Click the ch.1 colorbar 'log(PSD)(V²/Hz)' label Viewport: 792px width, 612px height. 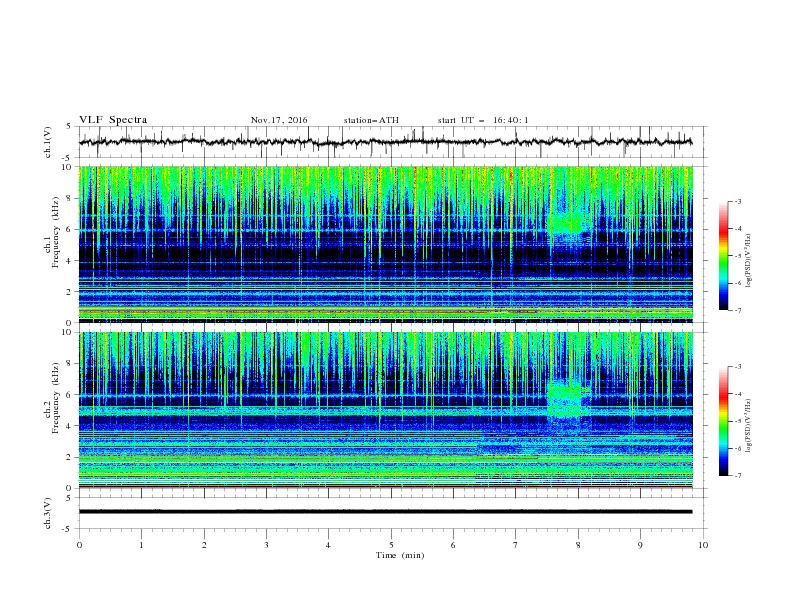pyautogui.click(x=748, y=261)
